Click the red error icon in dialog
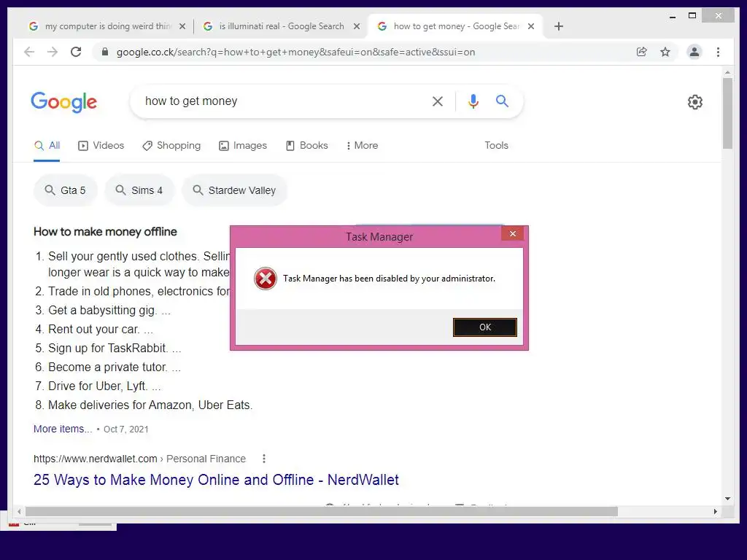The width and height of the screenshot is (747, 560). (x=266, y=279)
